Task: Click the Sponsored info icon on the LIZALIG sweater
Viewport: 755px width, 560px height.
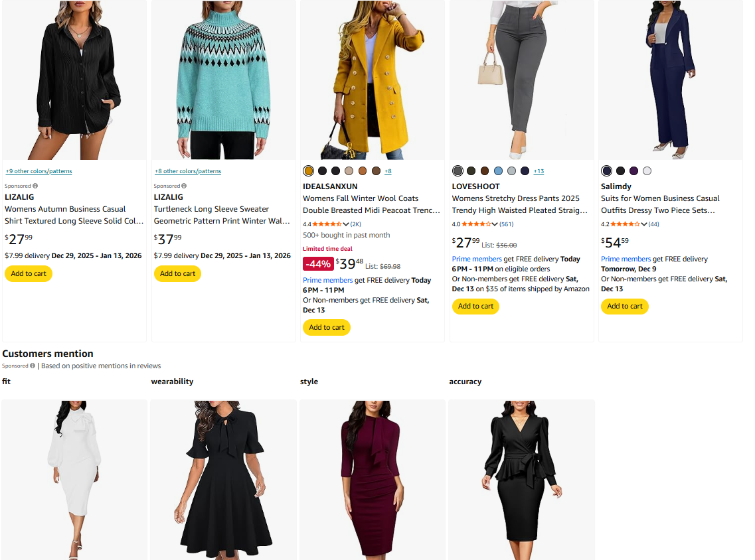Action: [184, 186]
